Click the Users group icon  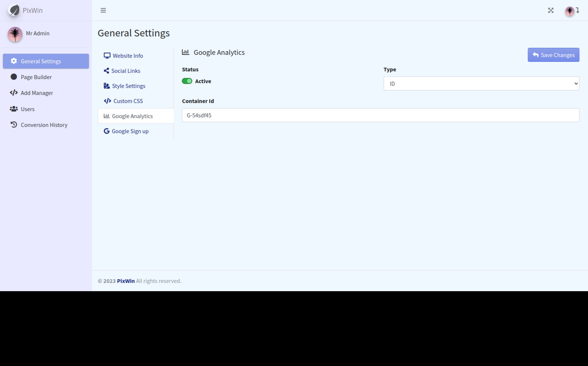(14, 109)
